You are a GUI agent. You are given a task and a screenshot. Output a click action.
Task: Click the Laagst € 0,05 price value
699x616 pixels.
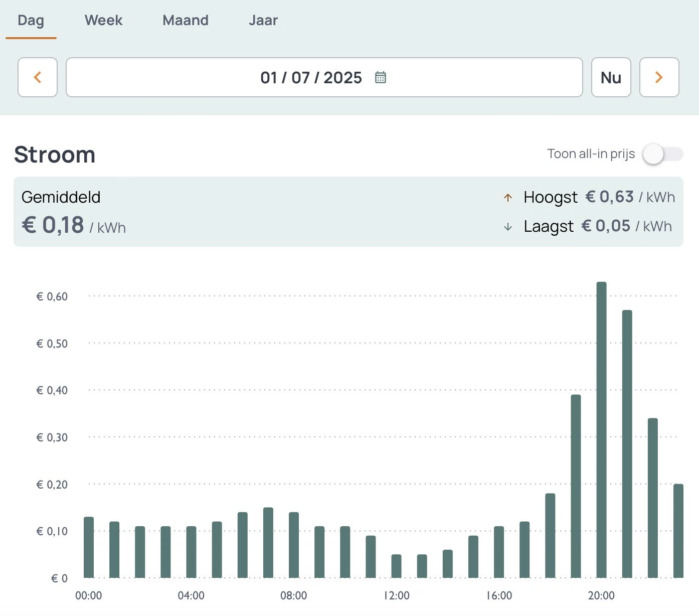pos(606,226)
